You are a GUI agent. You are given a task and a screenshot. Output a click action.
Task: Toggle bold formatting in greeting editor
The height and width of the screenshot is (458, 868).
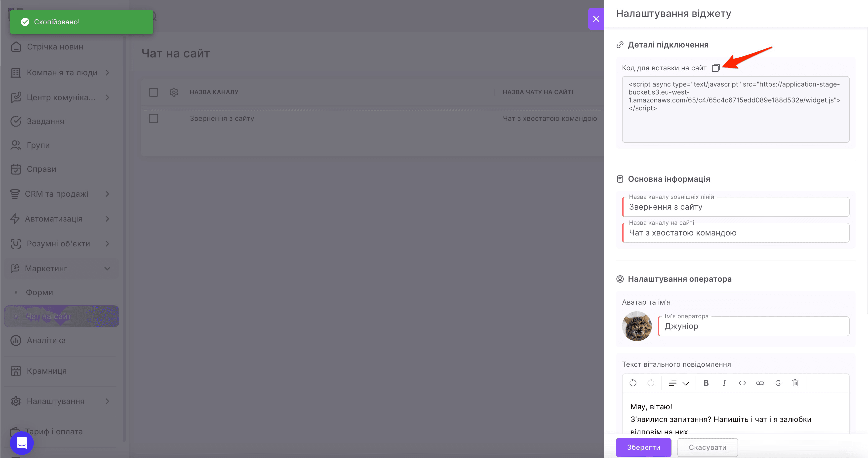(x=706, y=383)
